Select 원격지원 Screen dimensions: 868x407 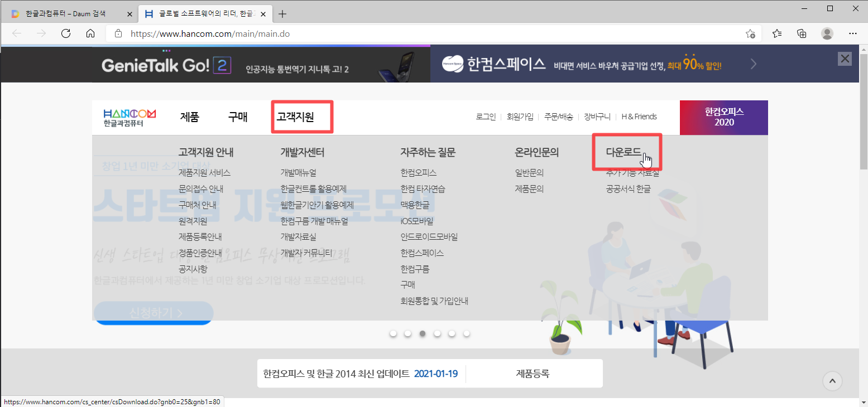(193, 221)
